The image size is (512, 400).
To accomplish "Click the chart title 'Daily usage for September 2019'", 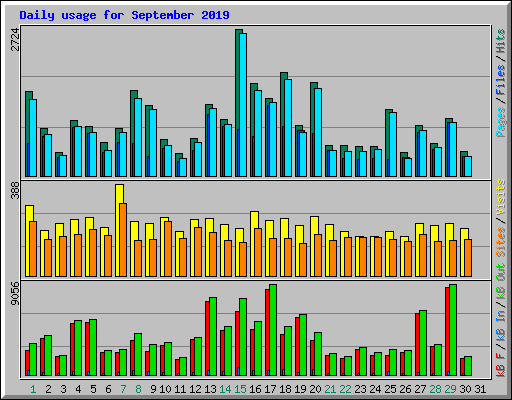I will (124, 15).
